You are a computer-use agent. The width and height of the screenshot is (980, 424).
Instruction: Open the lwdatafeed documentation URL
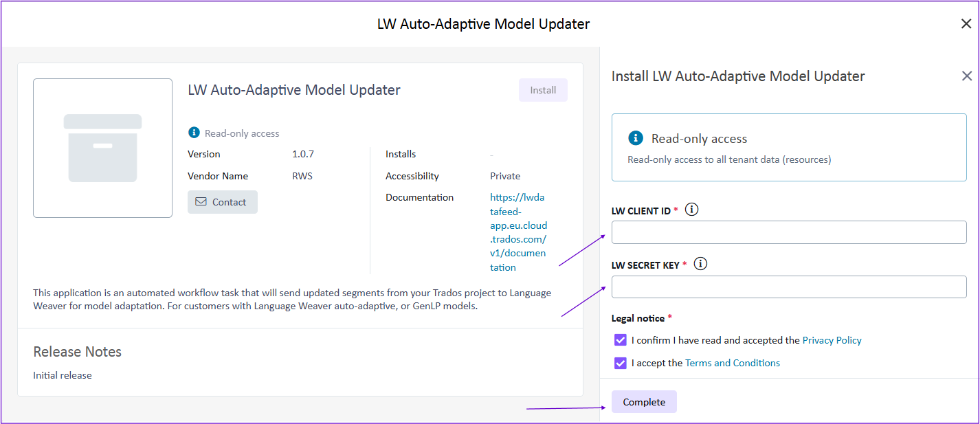pyautogui.click(x=518, y=232)
